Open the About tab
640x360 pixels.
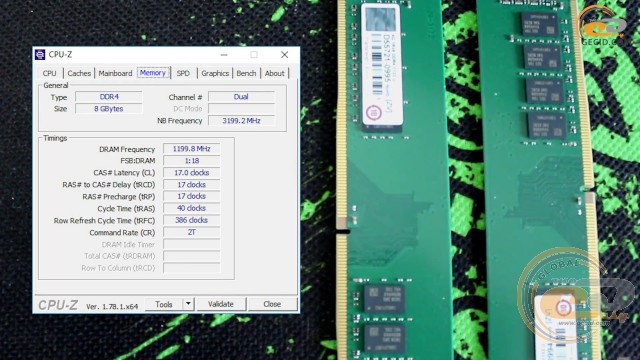(274, 73)
